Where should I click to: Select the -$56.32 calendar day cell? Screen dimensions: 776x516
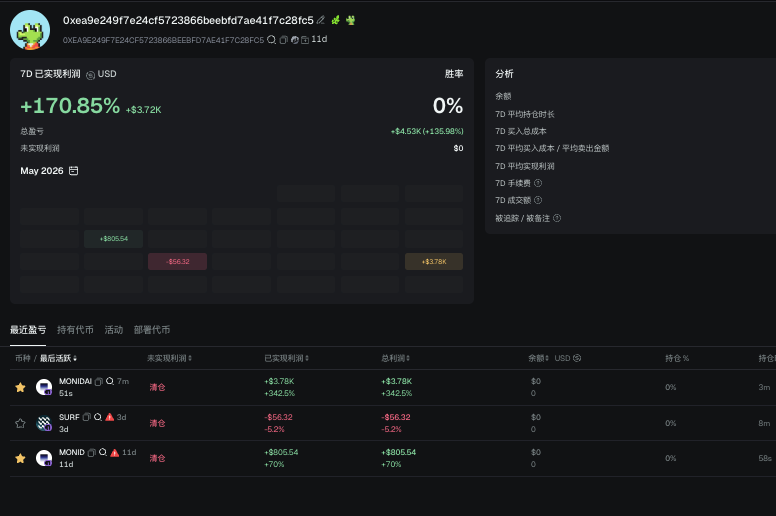coord(177,262)
